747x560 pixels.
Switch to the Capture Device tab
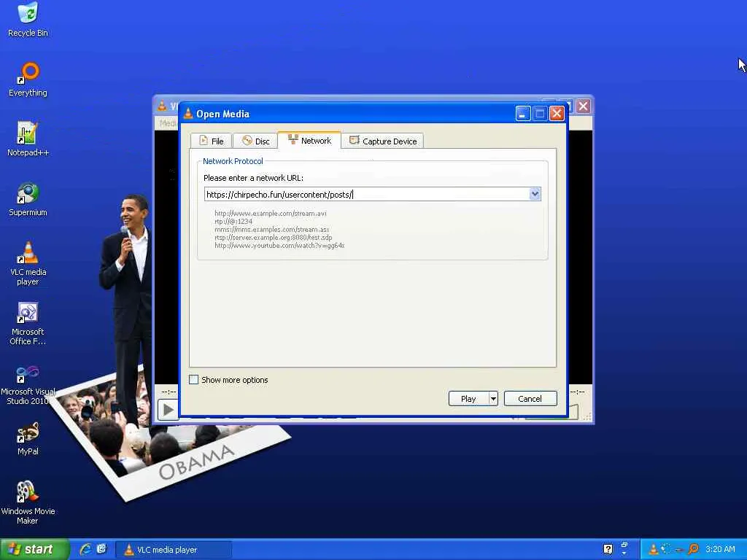coord(382,141)
